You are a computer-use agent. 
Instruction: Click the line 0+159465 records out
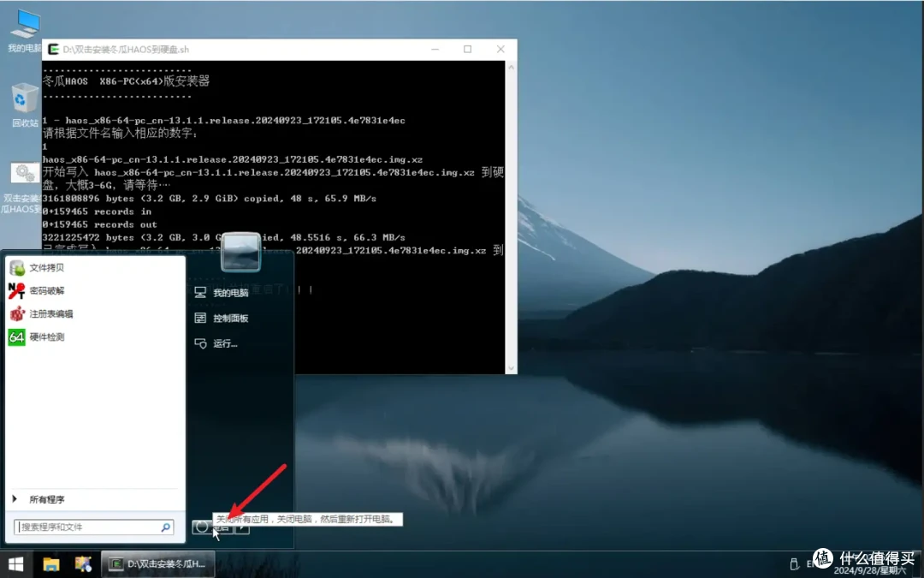(x=99, y=224)
